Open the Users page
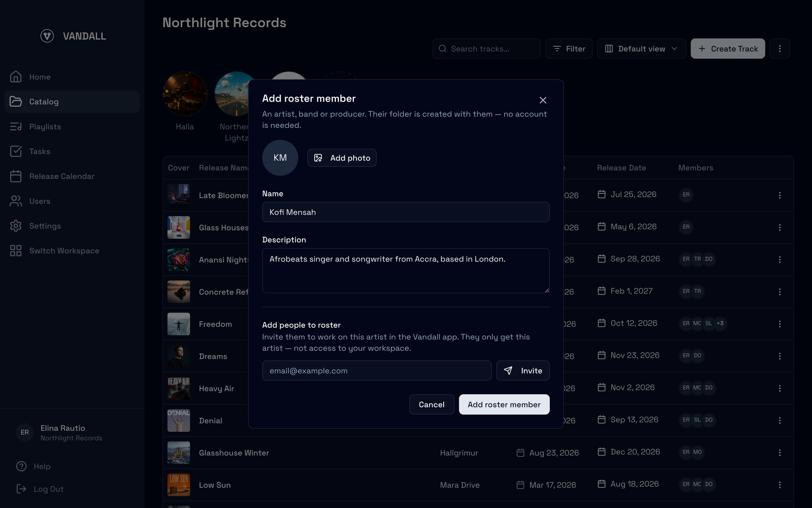The width and height of the screenshot is (812, 508). tap(72, 201)
